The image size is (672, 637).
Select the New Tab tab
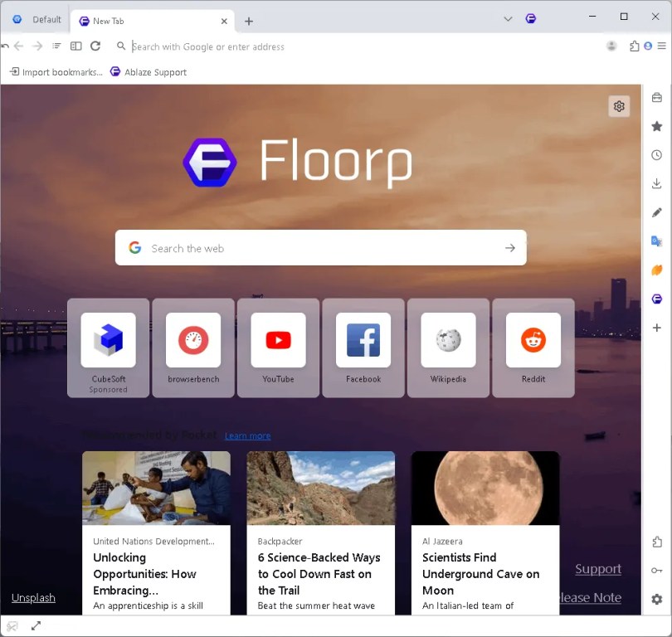point(152,21)
